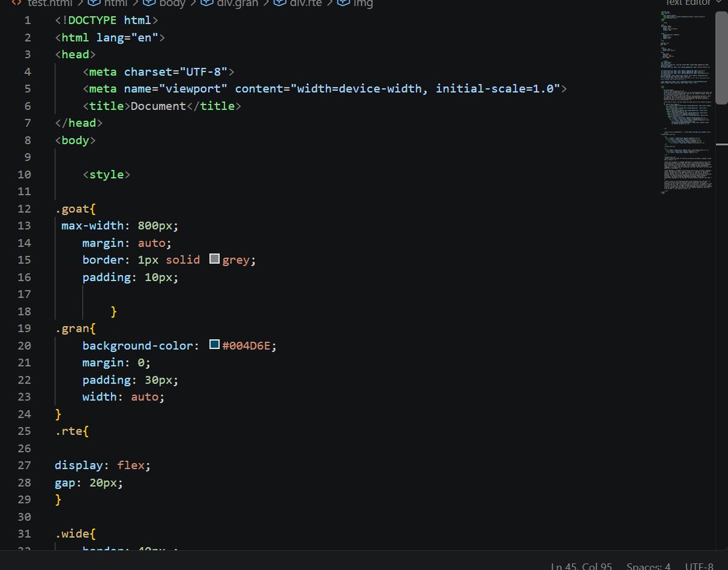Place cursor on the .rte{ selector
Viewport: 728px width, 570px height.
coord(72,431)
